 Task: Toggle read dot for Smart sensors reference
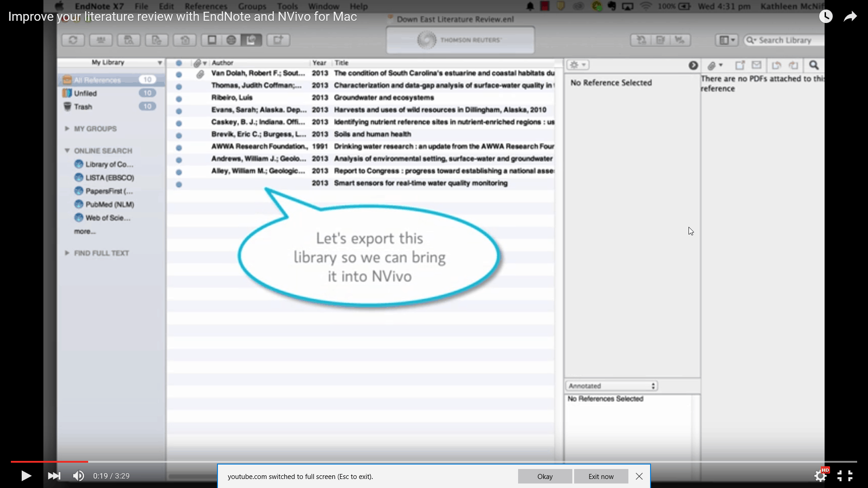pyautogui.click(x=179, y=184)
